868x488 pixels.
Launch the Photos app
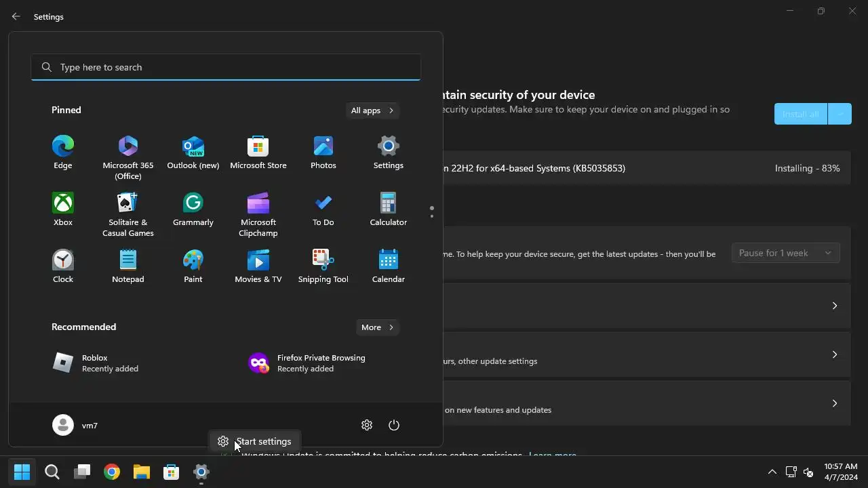click(323, 152)
